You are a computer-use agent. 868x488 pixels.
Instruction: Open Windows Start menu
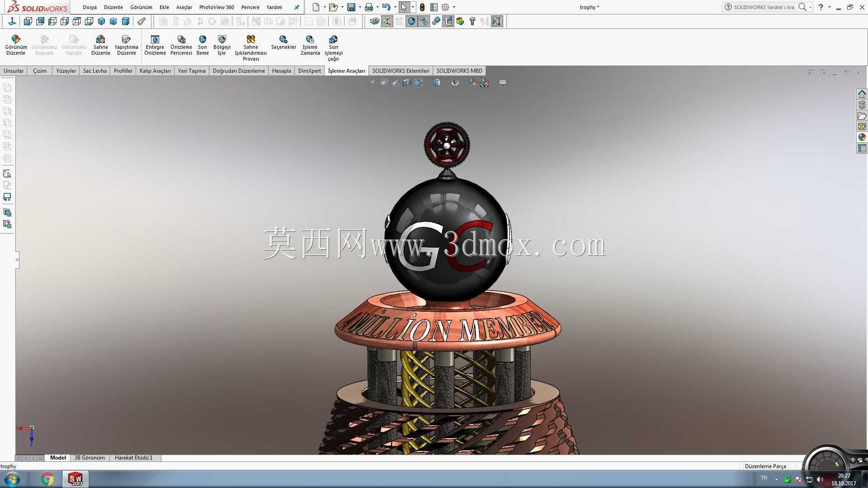coord(12,479)
